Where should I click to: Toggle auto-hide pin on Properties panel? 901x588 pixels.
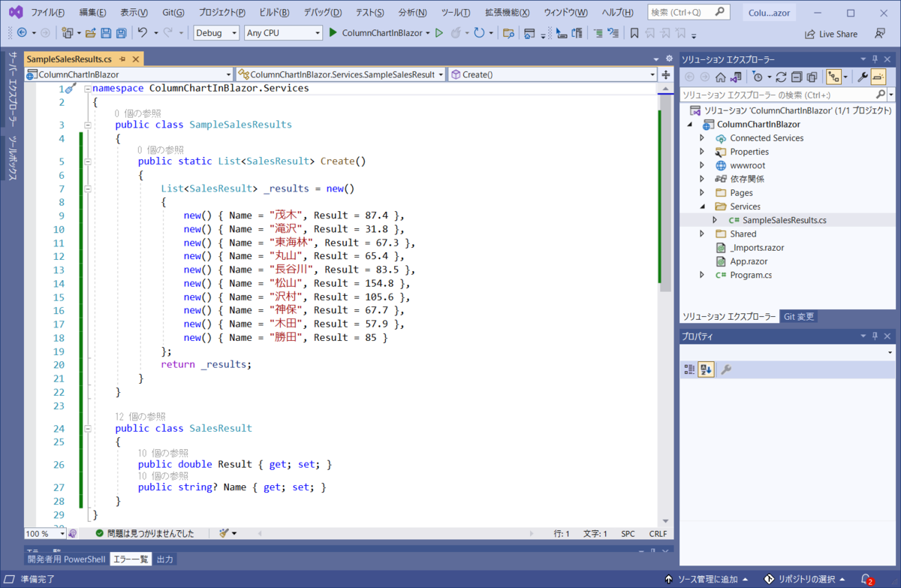pyautogui.click(x=873, y=336)
